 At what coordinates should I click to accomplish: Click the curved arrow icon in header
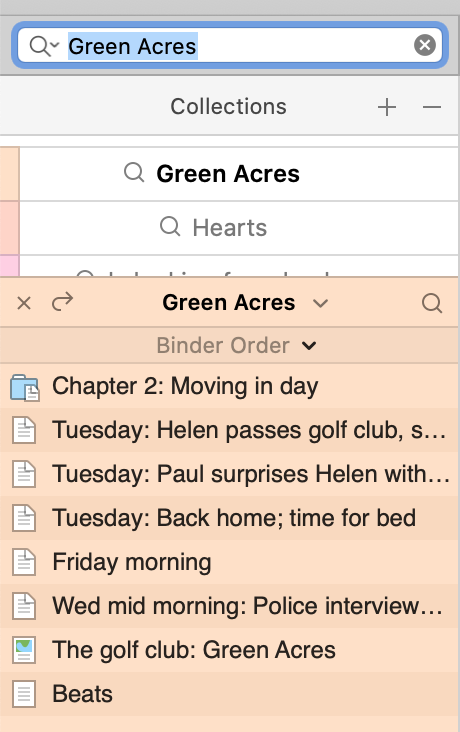tap(62, 302)
